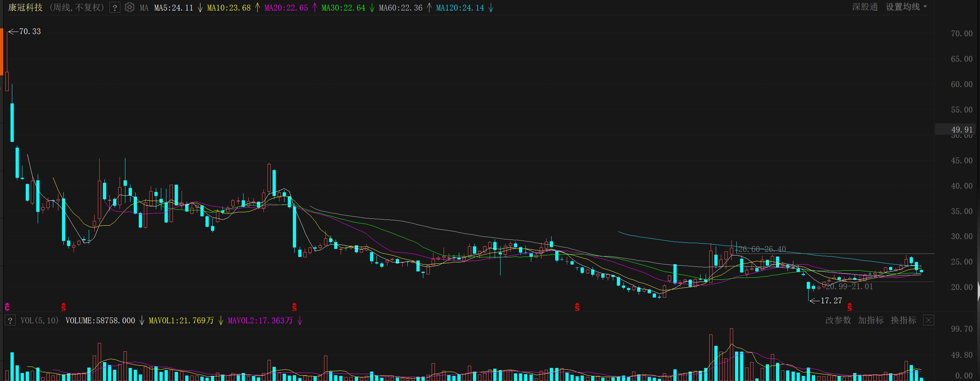Image resolution: width=980 pixels, height=381 pixels.
Task: Open the VOL indicator help question icon
Action: (10, 320)
